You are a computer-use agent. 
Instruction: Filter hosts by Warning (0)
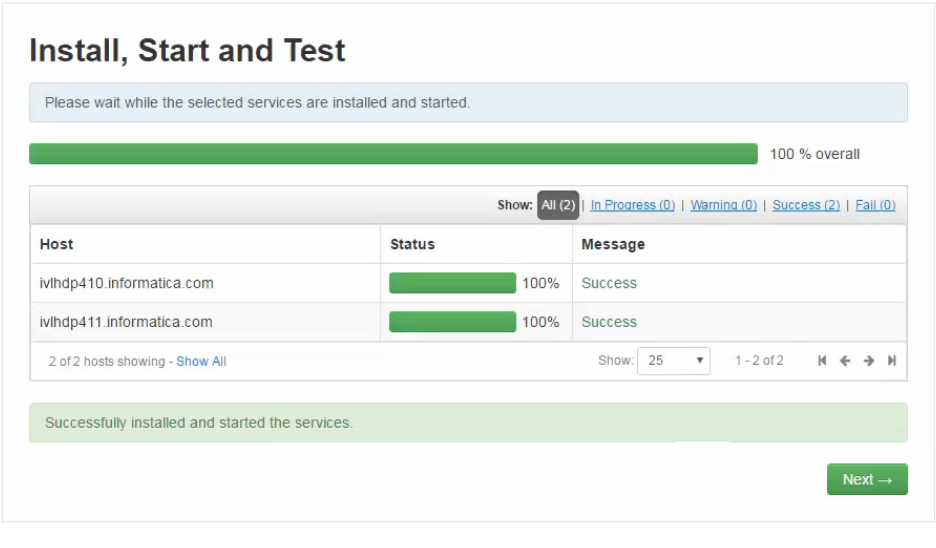[723, 205]
